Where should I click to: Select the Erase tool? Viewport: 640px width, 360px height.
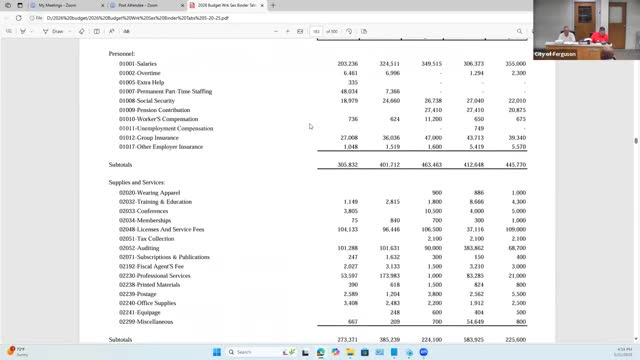[81, 31]
